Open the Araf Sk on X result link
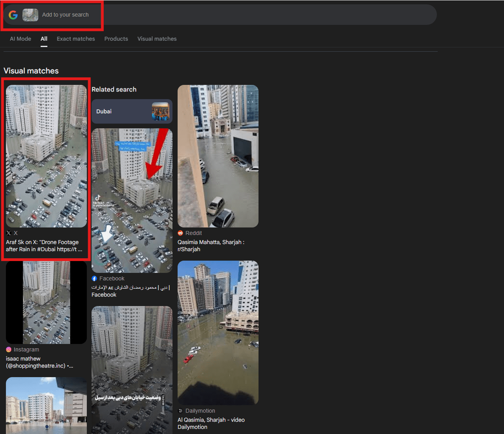 (x=44, y=246)
